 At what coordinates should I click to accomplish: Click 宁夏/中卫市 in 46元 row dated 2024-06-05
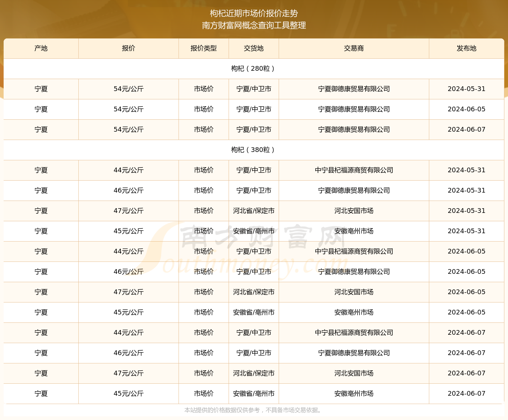[x=254, y=272]
